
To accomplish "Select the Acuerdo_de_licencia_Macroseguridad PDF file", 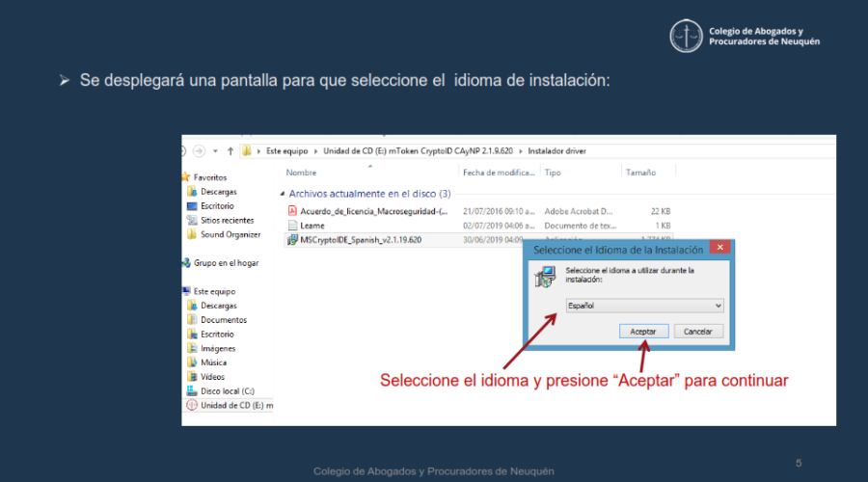I will click(373, 211).
